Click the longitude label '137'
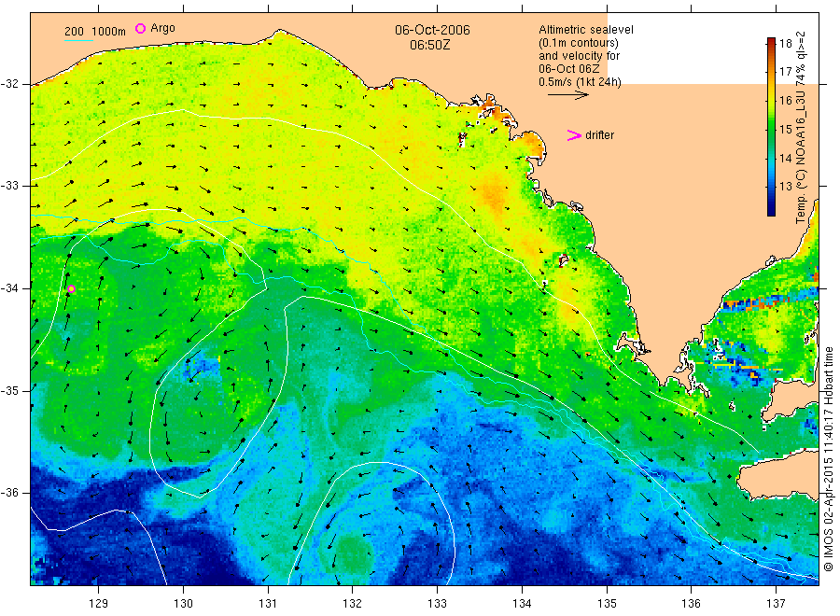The width and height of the screenshot is (840, 616). pyautogui.click(x=776, y=604)
